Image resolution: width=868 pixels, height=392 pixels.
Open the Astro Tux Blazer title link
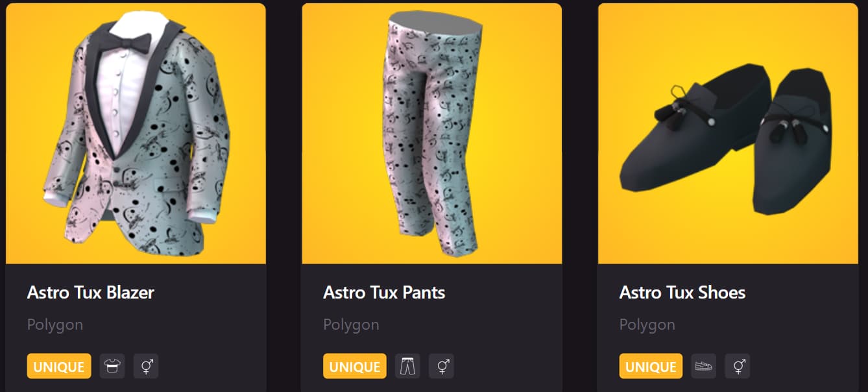(91, 292)
